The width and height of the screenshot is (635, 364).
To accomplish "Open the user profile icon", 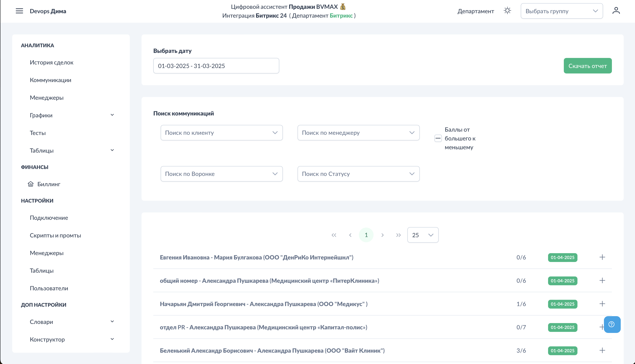I will (616, 11).
